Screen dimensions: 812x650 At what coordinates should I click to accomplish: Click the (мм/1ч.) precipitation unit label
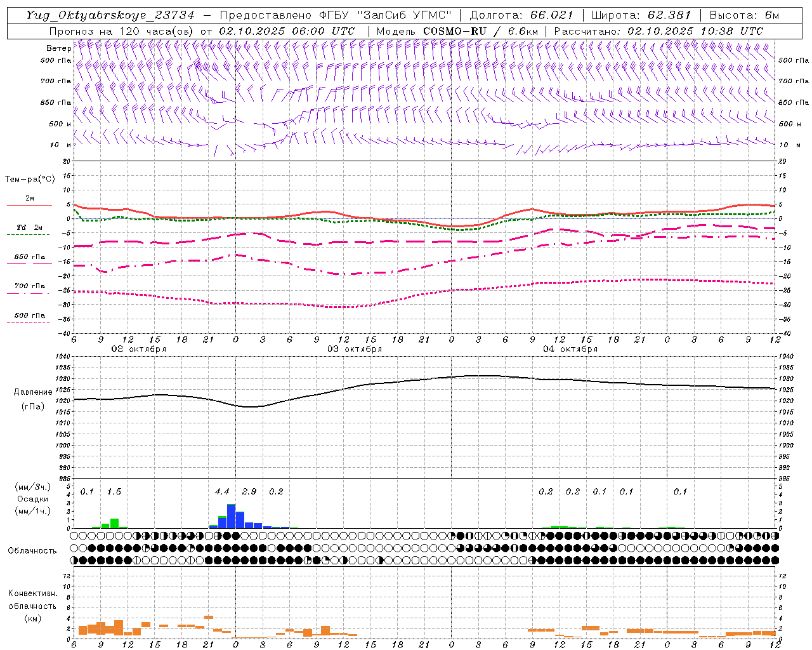[32, 511]
